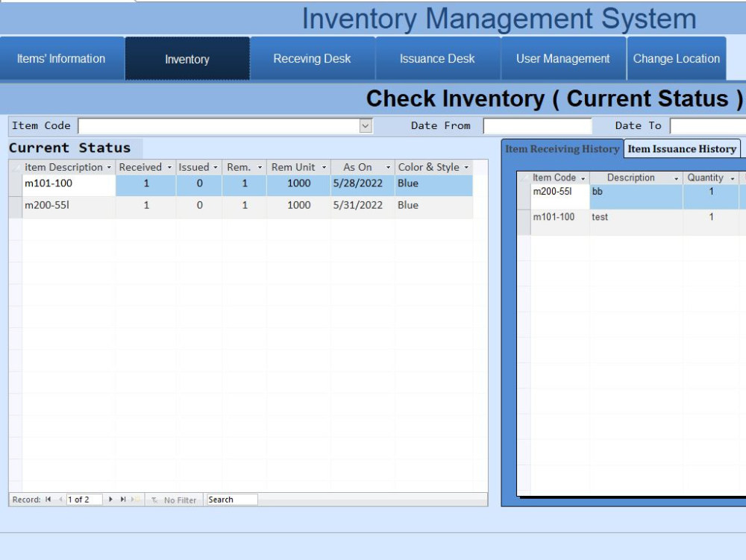Click the Date To field
Screen dimensions: 746x560
pos(708,126)
